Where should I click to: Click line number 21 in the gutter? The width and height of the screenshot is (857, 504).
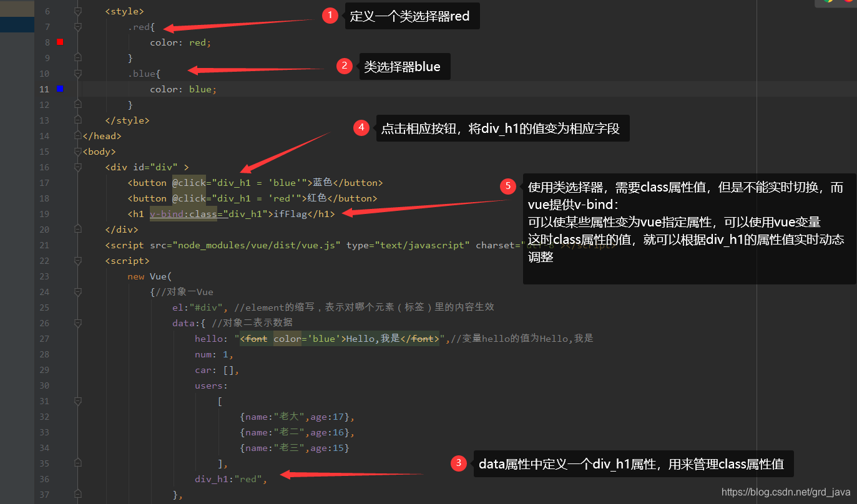coord(44,245)
